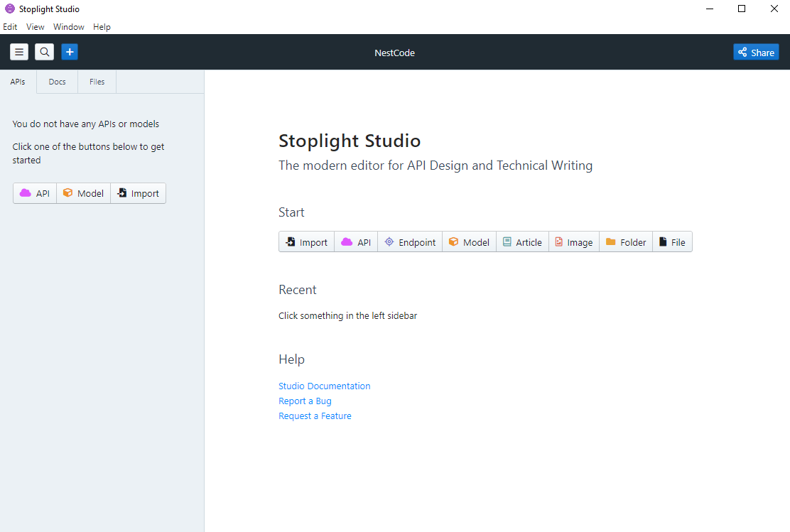Create a new File
The image size is (790, 532).
click(x=673, y=242)
